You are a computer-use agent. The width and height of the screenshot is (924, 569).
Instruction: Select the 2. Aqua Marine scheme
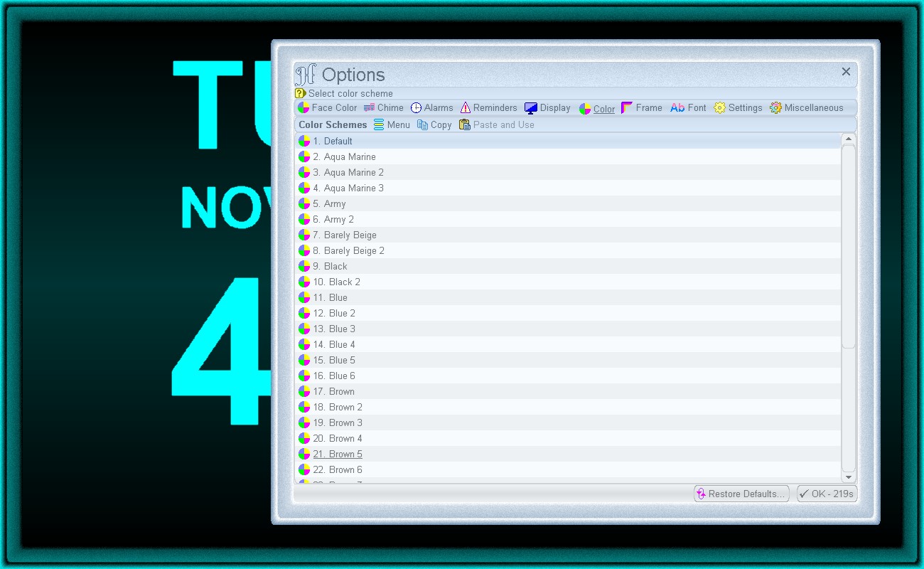[568, 156]
